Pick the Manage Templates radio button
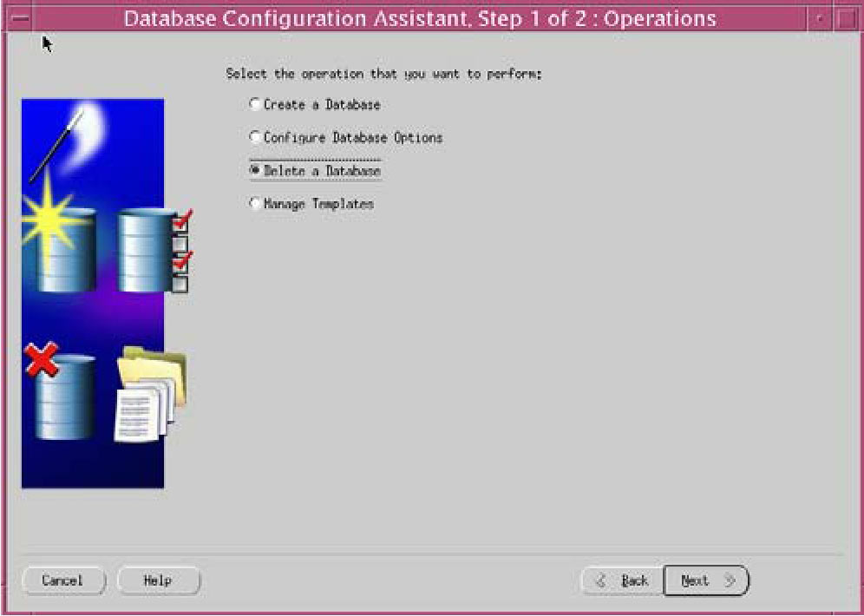This screenshot has width=864, height=616. tap(254, 204)
